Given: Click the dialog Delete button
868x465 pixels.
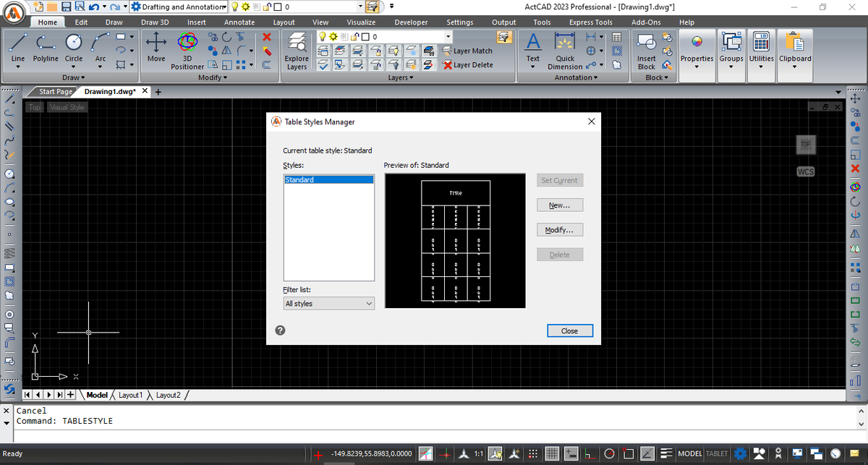Looking at the screenshot, I should (560, 255).
